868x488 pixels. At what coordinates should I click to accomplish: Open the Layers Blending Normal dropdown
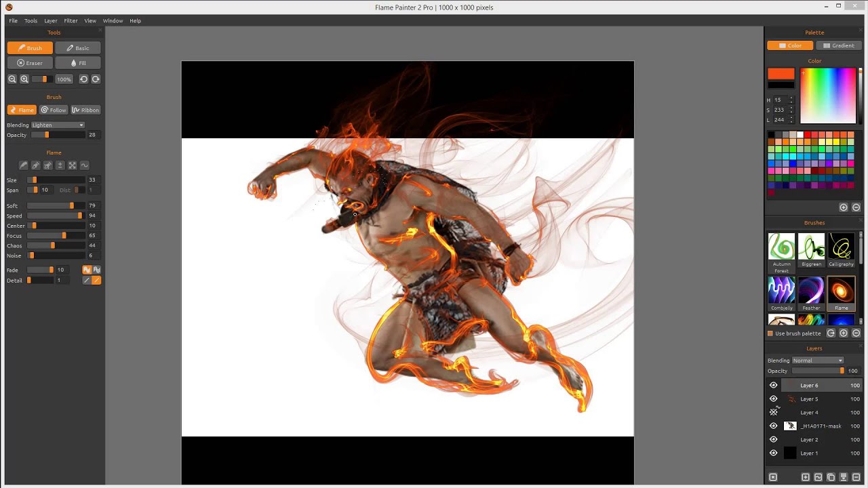(x=818, y=361)
